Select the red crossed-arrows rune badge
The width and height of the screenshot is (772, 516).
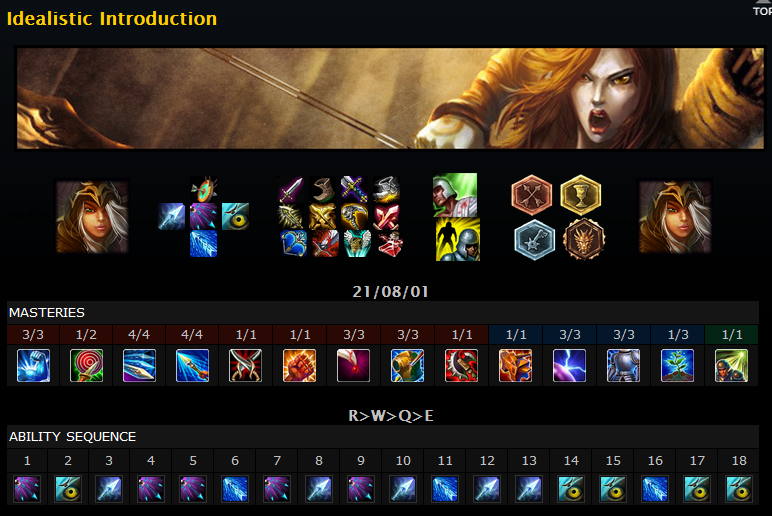click(531, 194)
